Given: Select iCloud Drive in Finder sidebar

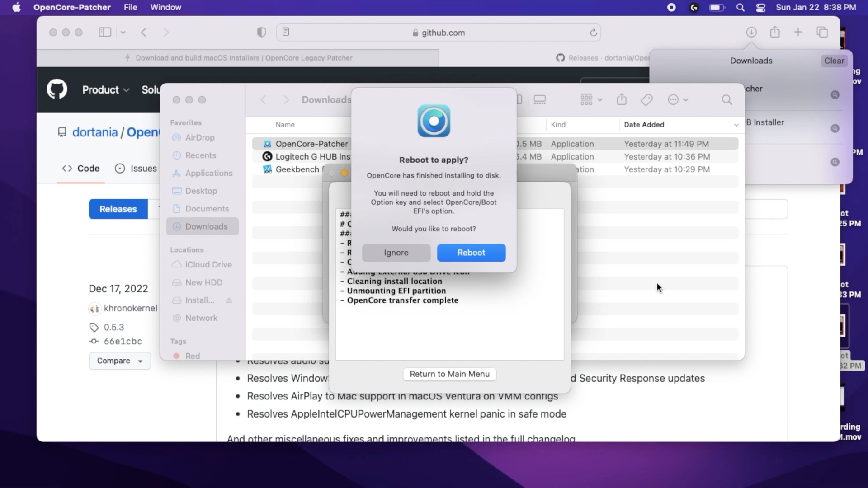Looking at the screenshot, I should pos(202,265).
